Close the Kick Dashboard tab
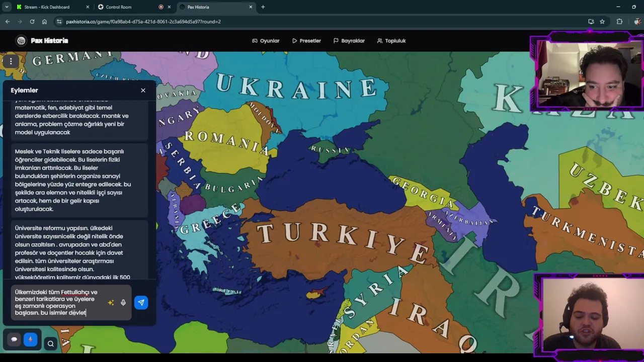The image size is (644, 362). click(x=88, y=7)
